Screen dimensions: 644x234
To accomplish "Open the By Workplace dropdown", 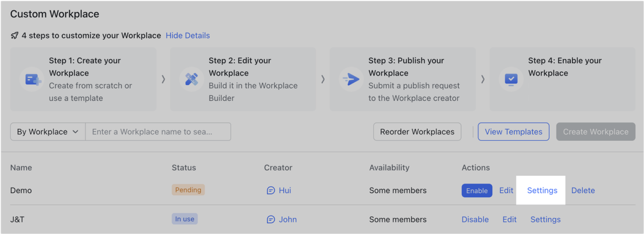I will (48, 132).
